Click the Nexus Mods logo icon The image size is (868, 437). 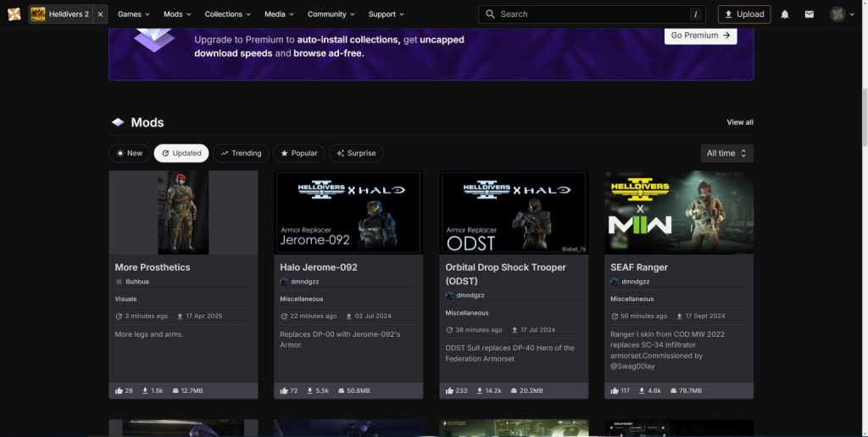(14, 14)
